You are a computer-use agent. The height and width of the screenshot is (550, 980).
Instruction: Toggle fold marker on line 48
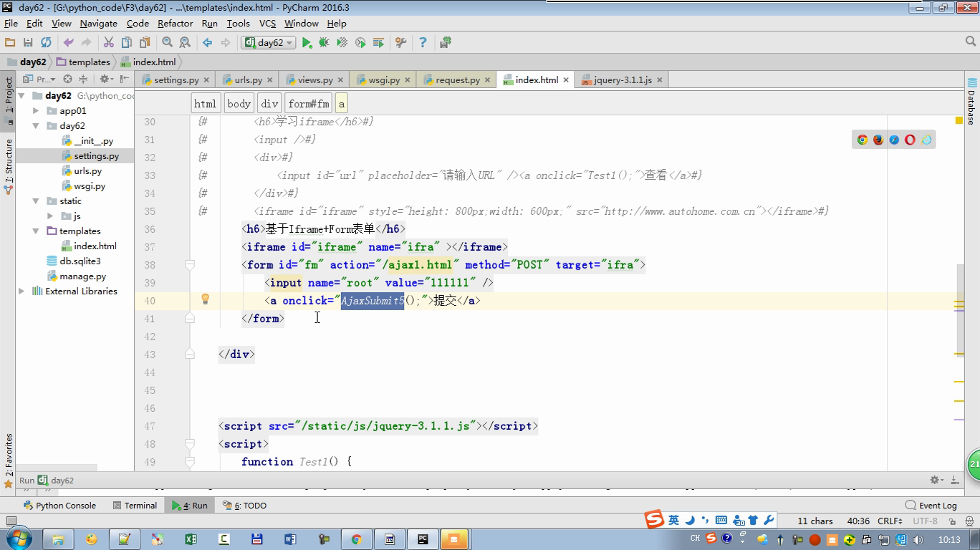190,444
